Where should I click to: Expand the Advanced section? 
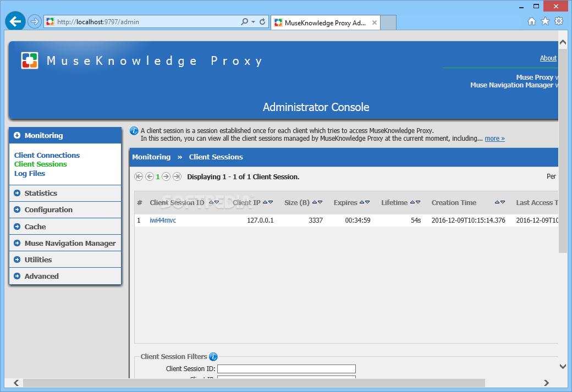click(x=65, y=276)
